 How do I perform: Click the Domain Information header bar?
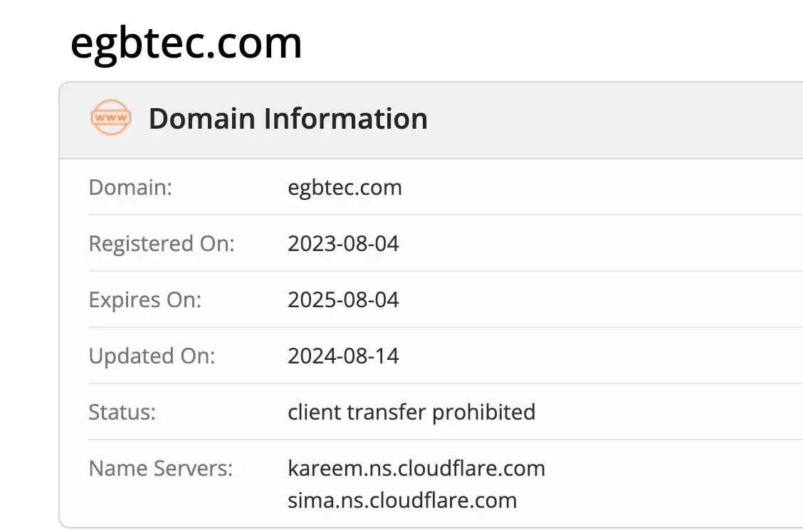click(x=605, y=119)
